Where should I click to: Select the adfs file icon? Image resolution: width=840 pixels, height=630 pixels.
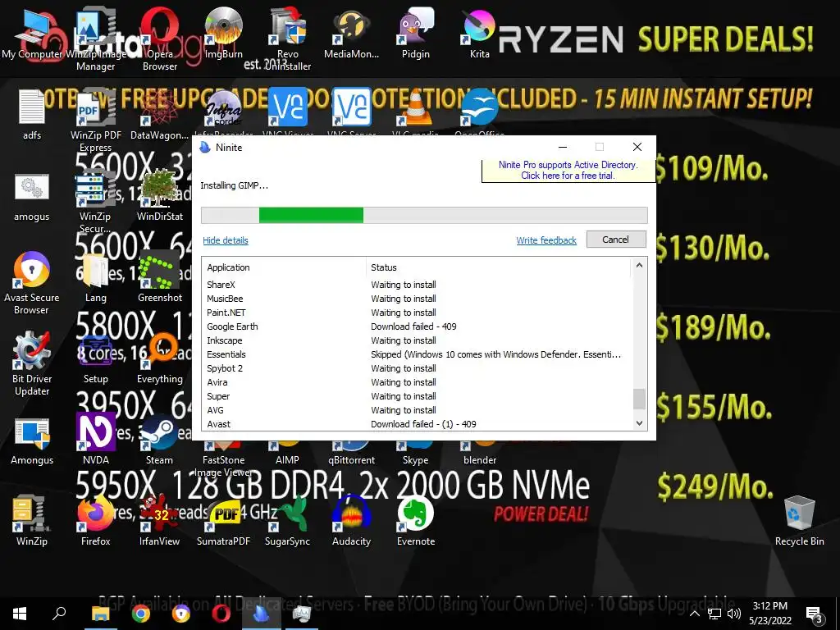click(x=32, y=114)
